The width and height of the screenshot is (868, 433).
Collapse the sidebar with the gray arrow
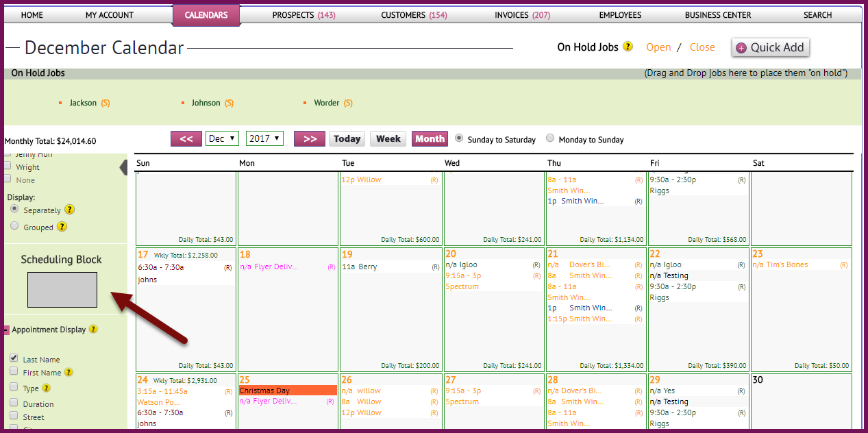123,166
